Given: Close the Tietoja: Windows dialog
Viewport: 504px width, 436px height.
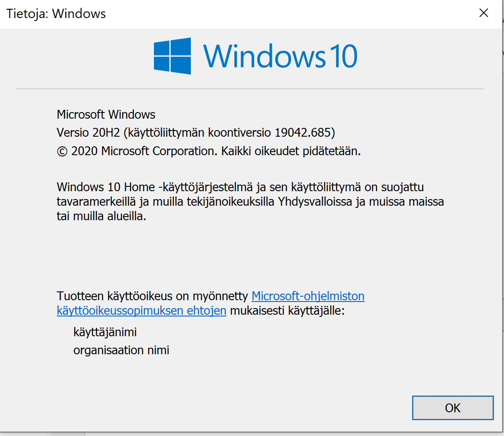Looking at the screenshot, I should tap(483, 13).
